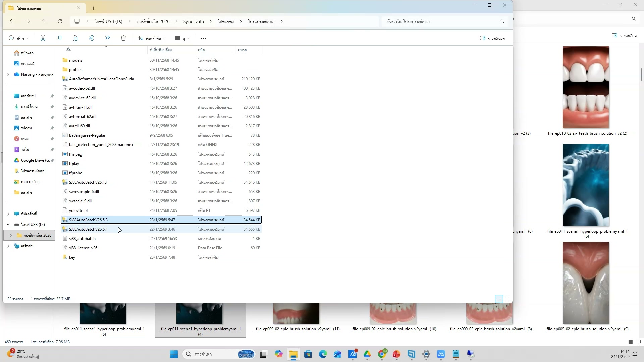Open the See more (three dots) menu
The height and width of the screenshot is (362, 644).
coord(203,38)
